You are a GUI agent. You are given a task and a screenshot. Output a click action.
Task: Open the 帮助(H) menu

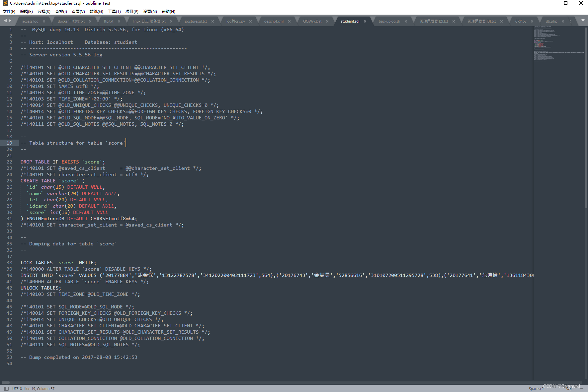click(168, 11)
